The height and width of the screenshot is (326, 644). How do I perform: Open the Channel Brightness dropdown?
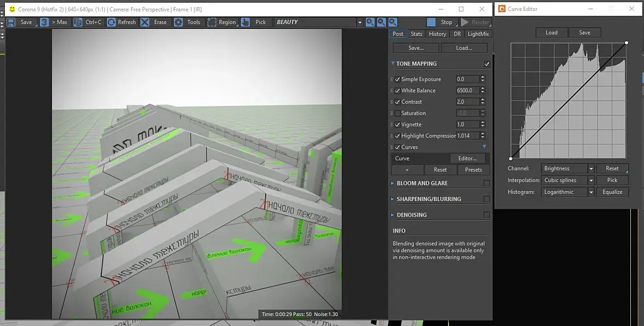591,169
